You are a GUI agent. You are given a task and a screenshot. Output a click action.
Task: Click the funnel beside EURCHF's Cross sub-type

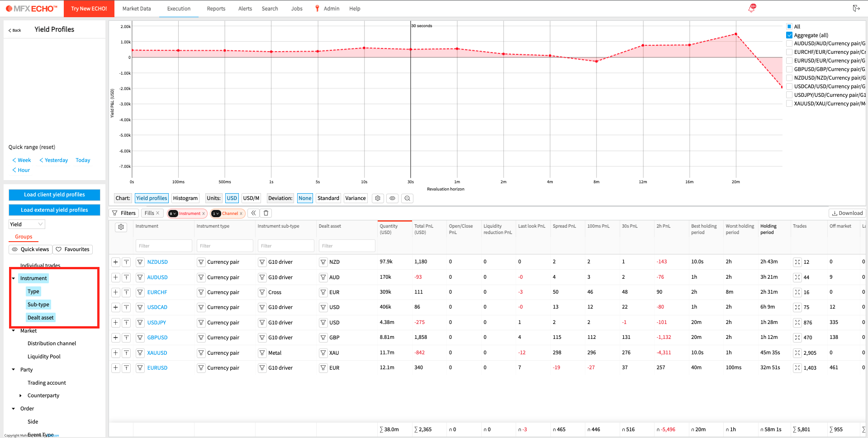click(262, 292)
